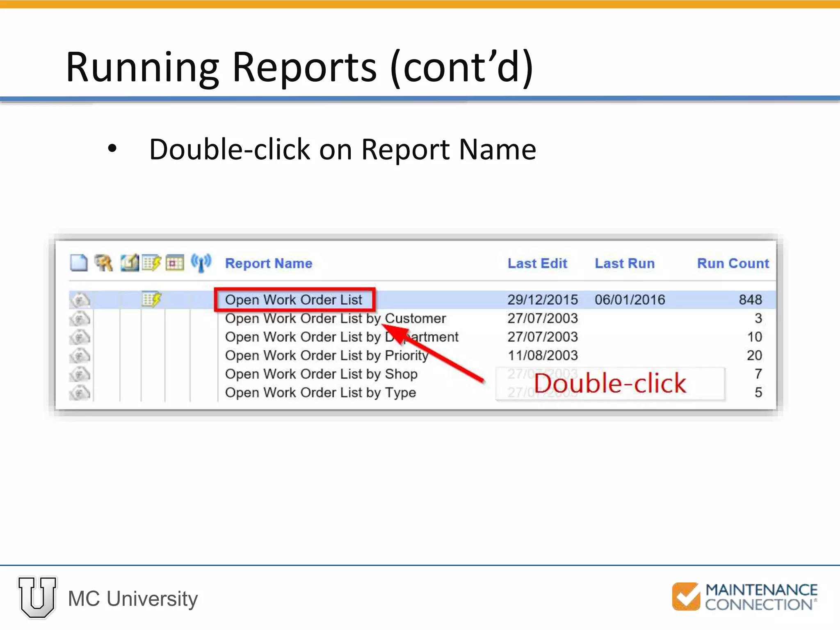Click run count 7 in the Shop row
This screenshot has height=630, width=840.
[758, 374]
